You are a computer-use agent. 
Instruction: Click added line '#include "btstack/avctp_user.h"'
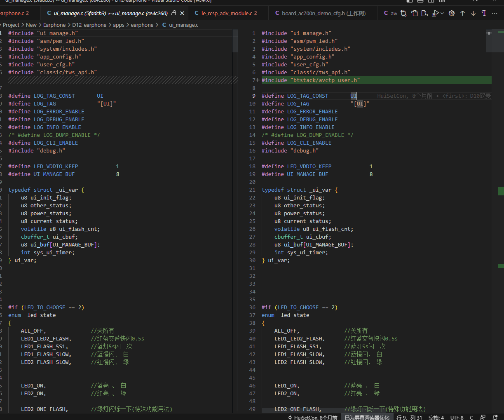[x=311, y=80]
